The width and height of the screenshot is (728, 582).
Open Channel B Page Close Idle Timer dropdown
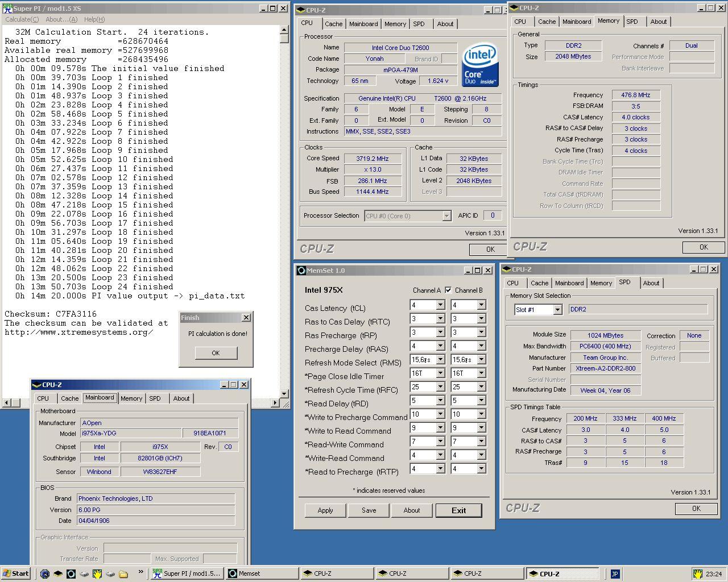tap(481, 373)
